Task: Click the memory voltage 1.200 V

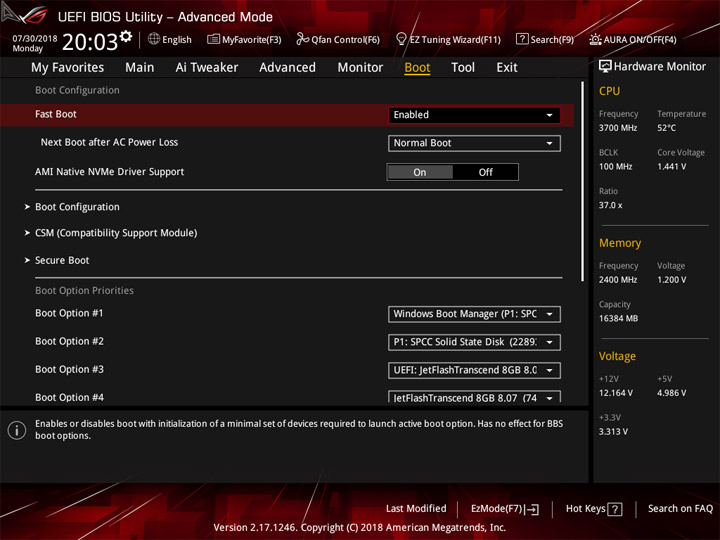Action: 671,280
